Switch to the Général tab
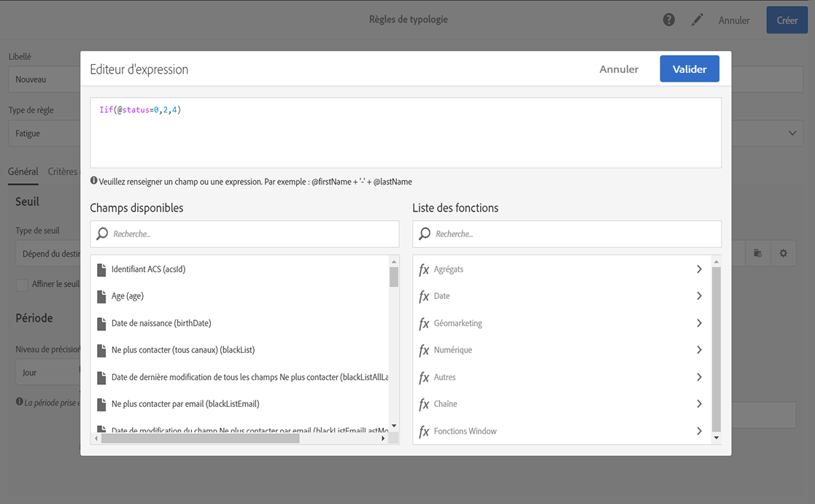Screen dimensions: 815x504 [x=23, y=171]
